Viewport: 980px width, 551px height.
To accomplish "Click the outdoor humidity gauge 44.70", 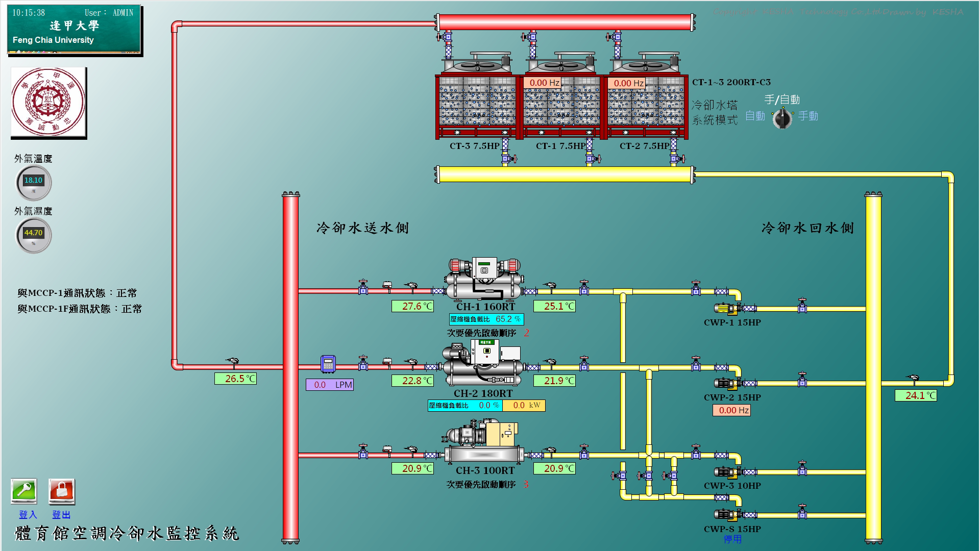I will point(34,235).
